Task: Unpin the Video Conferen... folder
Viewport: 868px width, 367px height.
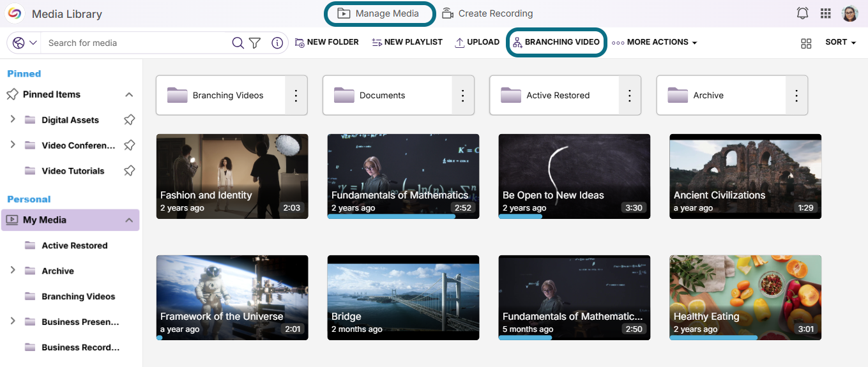Action: (x=129, y=146)
